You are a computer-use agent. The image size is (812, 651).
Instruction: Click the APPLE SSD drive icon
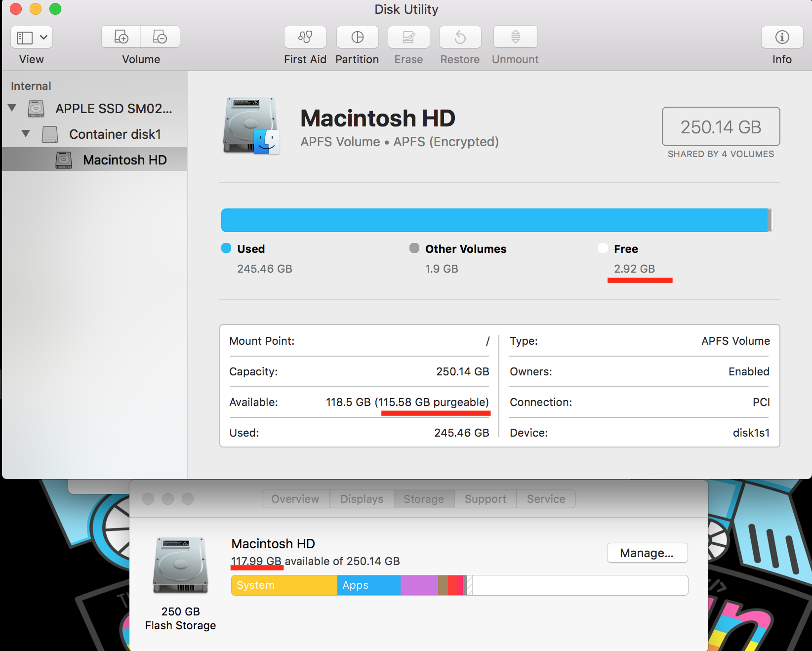coord(36,109)
